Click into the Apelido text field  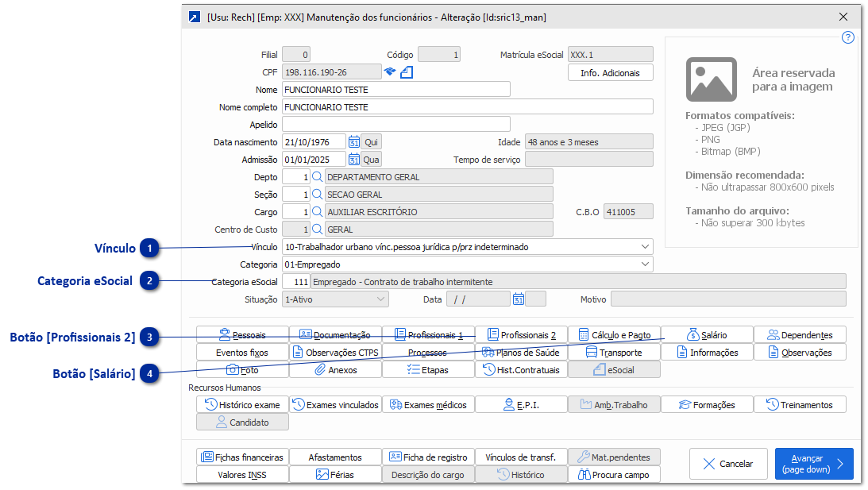(395, 124)
